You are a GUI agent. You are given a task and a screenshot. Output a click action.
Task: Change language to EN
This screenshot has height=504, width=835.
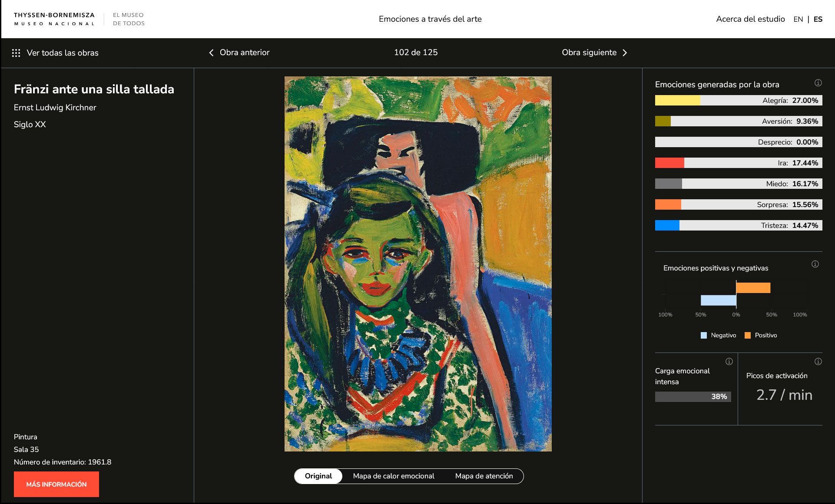pyautogui.click(x=798, y=19)
